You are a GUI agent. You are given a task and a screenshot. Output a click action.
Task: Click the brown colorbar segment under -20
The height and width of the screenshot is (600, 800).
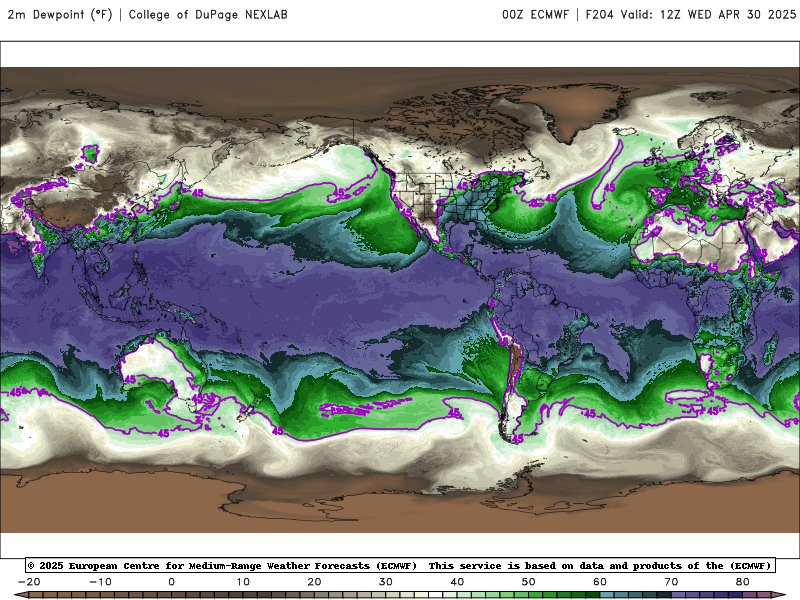pyautogui.click(x=36, y=596)
